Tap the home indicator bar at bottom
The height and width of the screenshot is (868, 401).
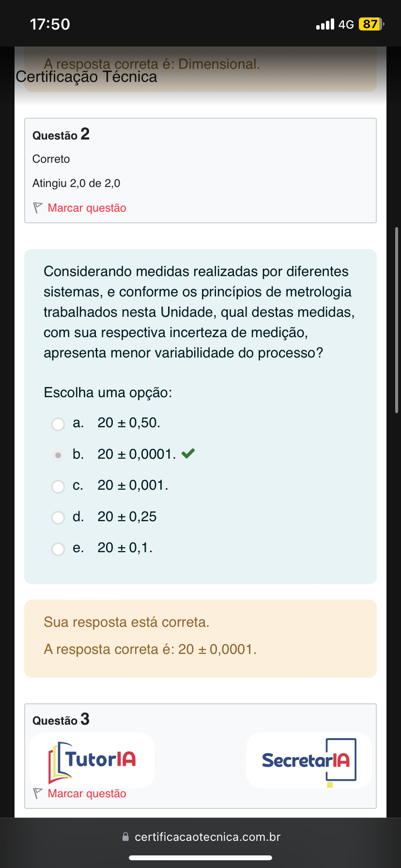(x=200, y=858)
